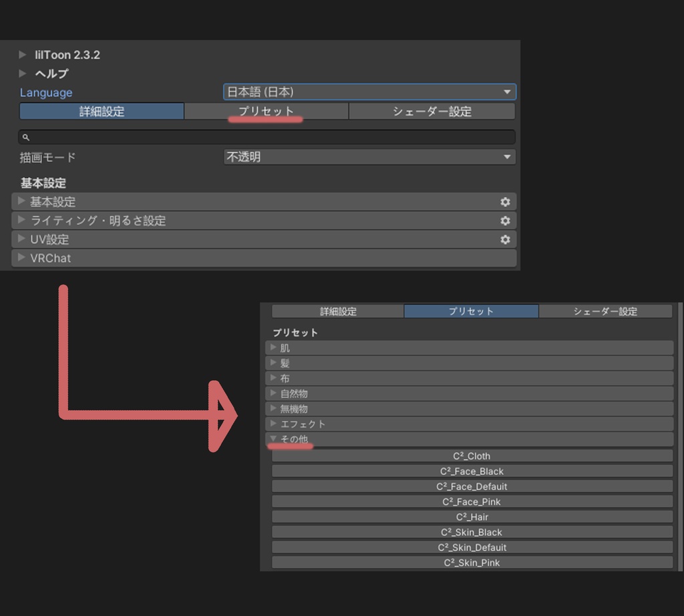Apply the C²_Skin_Pink preset
The image size is (684, 616).
pyautogui.click(x=472, y=563)
